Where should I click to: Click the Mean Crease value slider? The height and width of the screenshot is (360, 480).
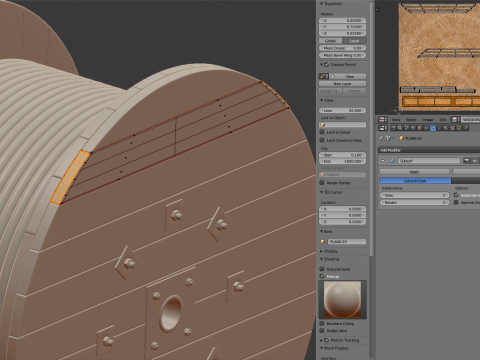342,48
